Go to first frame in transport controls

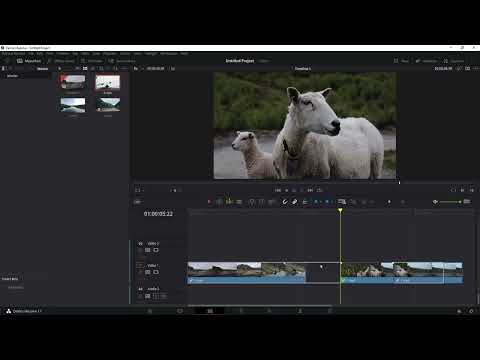(x=278, y=190)
